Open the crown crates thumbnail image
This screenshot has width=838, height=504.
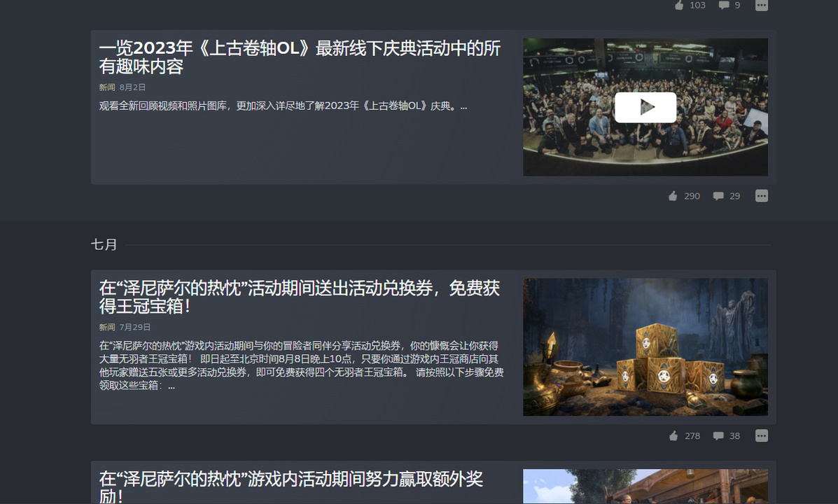click(645, 347)
